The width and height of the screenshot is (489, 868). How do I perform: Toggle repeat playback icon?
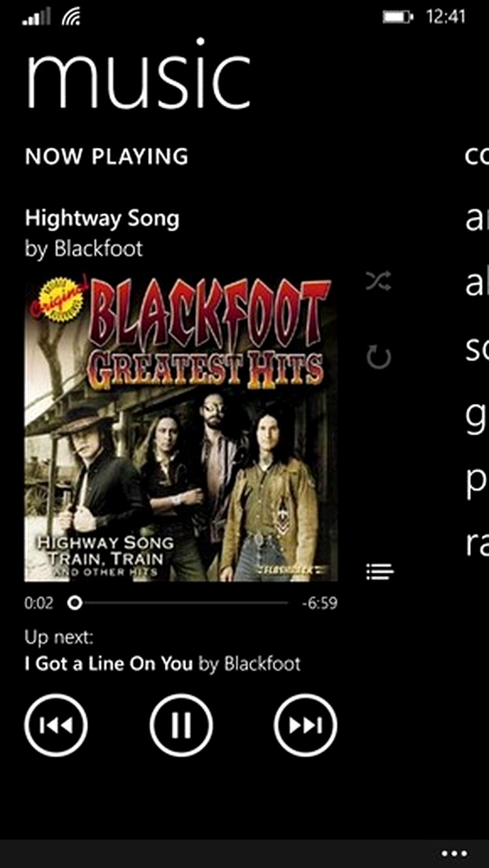pyautogui.click(x=379, y=357)
